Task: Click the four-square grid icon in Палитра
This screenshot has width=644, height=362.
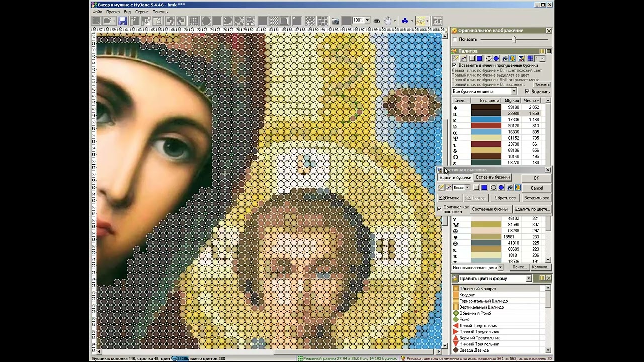Action: [530, 58]
